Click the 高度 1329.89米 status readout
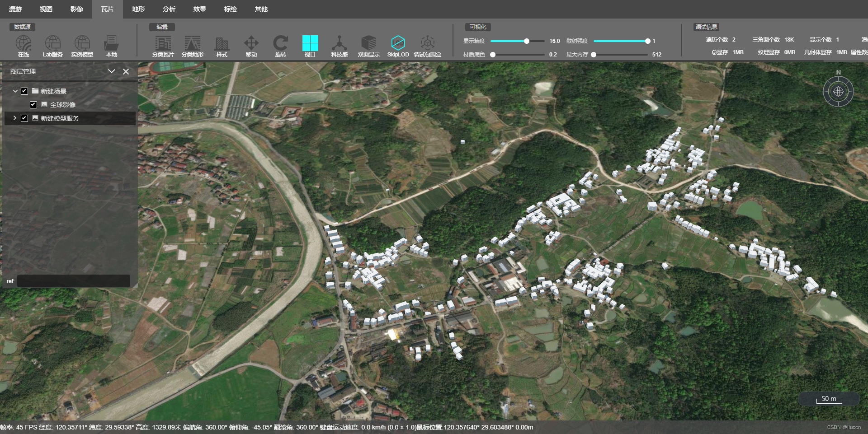 pos(159,427)
